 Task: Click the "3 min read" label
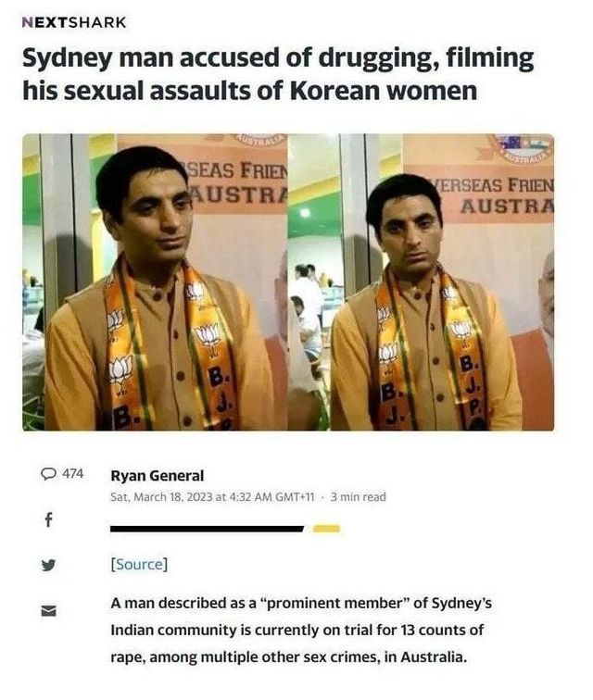tap(358, 497)
